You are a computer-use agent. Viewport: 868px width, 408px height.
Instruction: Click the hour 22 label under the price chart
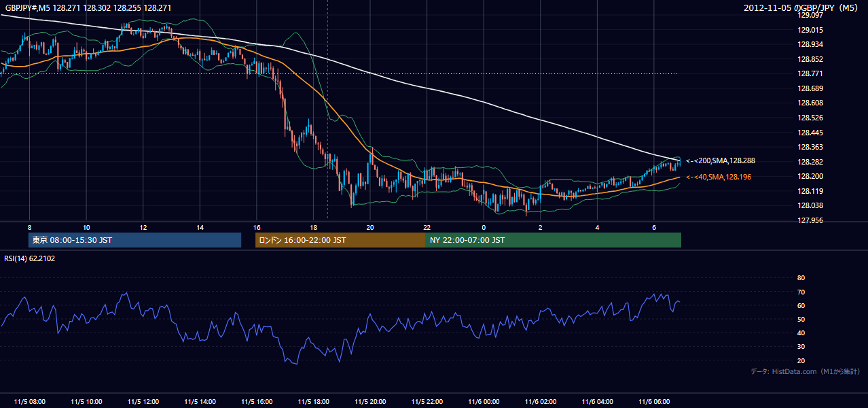pyautogui.click(x=427, y=227)
